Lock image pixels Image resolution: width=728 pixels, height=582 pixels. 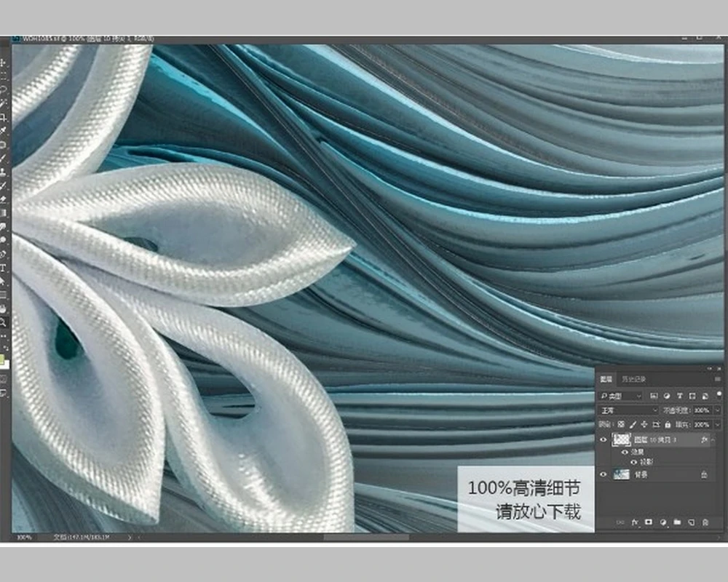tap(633, 424)
